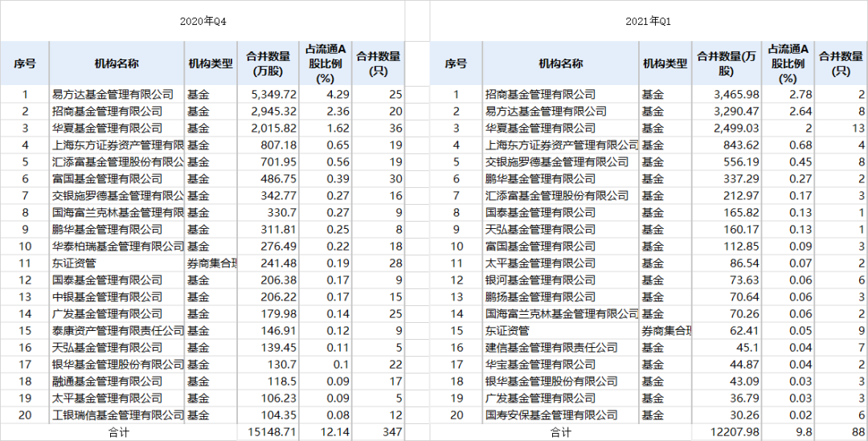Click the total count 347
Viewport: 868px width, 441px height.
click(394, 432)
